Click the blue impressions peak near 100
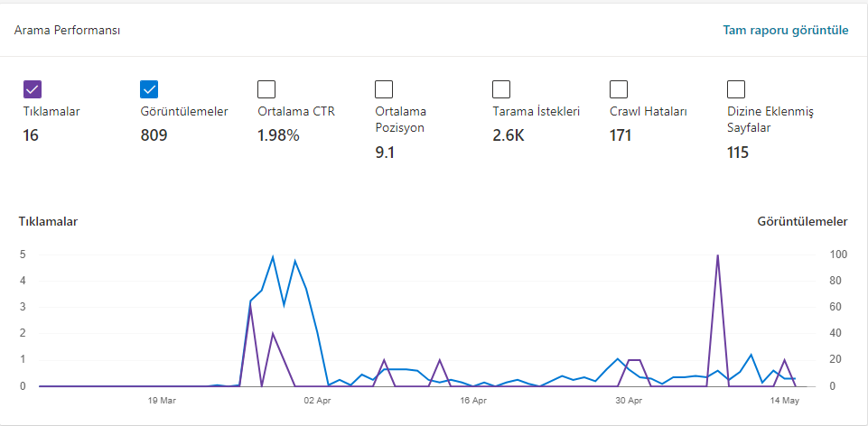The width and height of the screenshot is (868, 426). (x=273, y=256)
